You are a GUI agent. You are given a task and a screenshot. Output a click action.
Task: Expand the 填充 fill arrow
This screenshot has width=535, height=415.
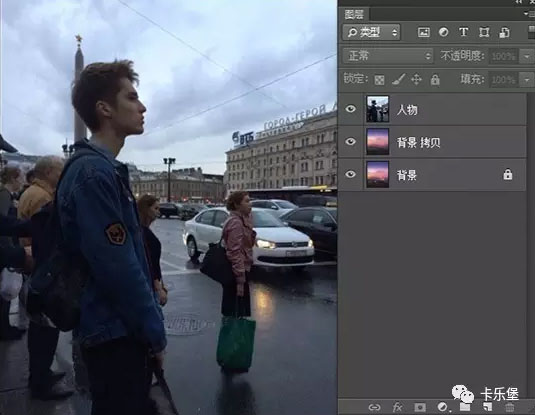tap(527, 80)
